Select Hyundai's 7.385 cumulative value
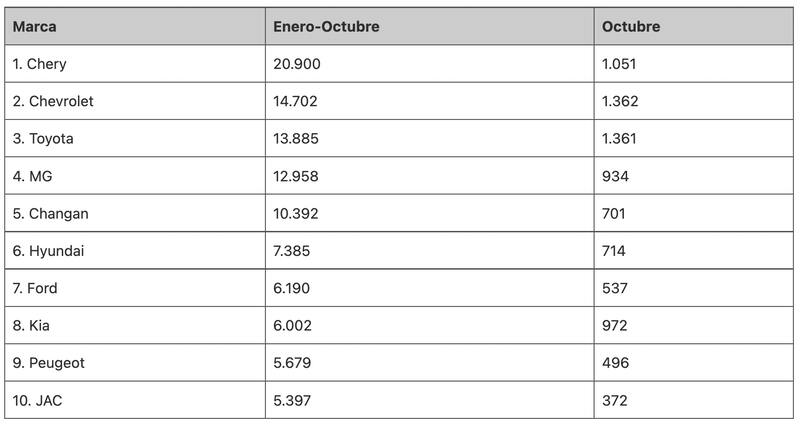 point(291,251)
